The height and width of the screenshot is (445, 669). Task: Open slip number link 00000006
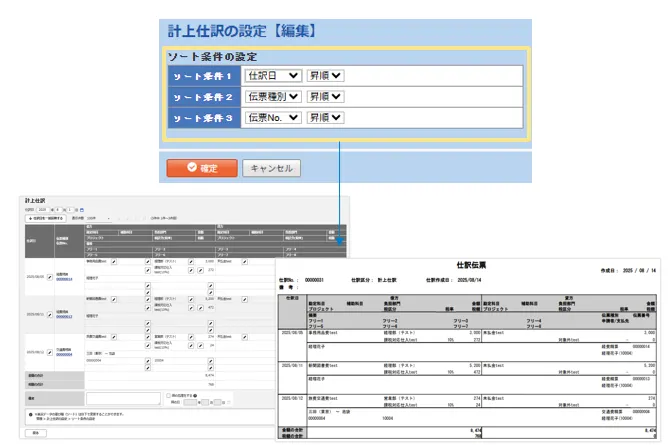point(64,353)
